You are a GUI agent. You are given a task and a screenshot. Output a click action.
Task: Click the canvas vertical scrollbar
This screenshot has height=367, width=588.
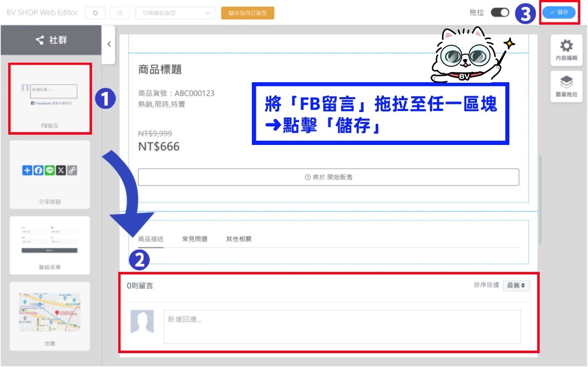point(540,199)
